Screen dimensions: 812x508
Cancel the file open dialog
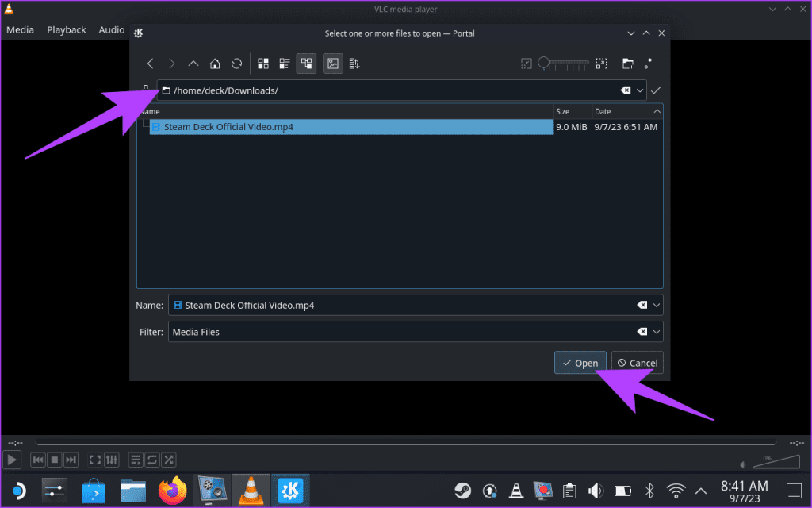click(637, 363)
